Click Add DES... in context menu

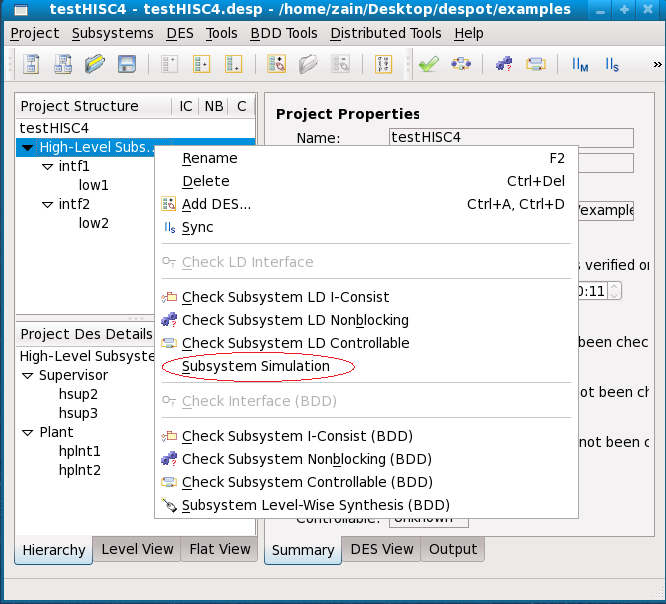[216, 204]
